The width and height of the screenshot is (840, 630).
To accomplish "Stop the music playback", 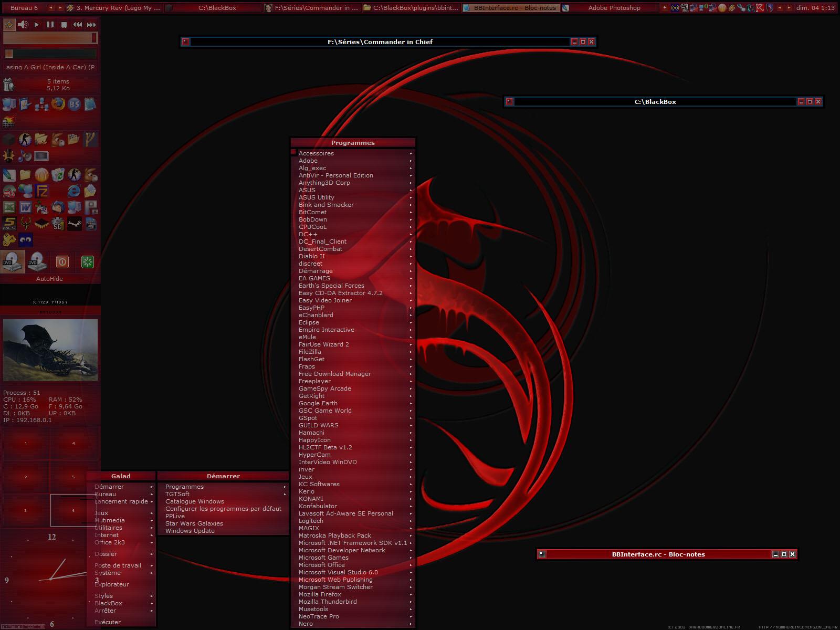I will click(x=64, y=25).
